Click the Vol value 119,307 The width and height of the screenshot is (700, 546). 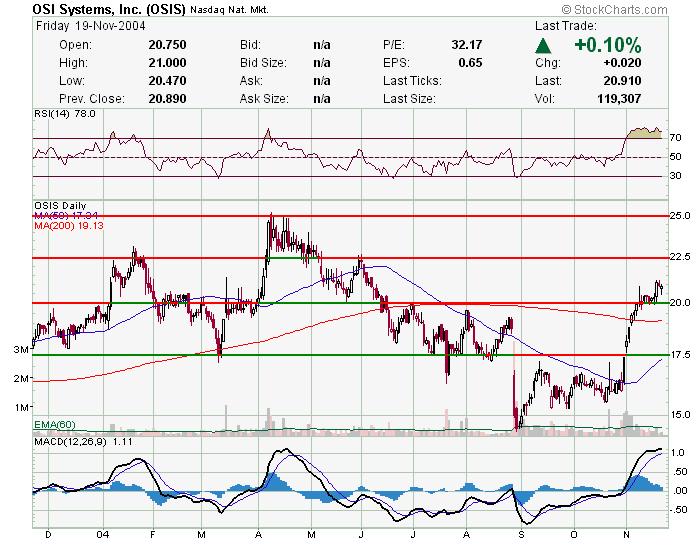pos(619,98)
